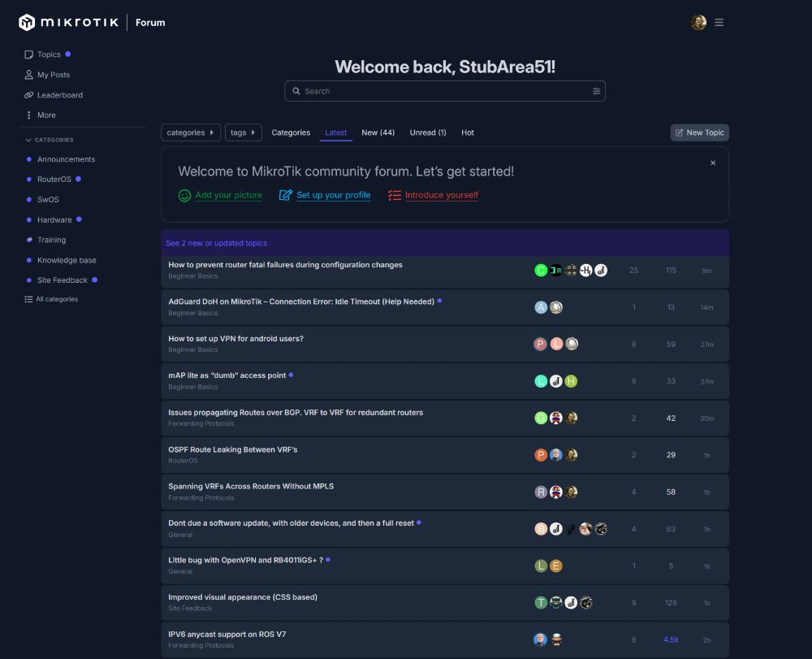Open Issues propagating Routes over BGP topic
This screenshot has width=812, height=659.
pyautogui.click(x=296, y=413)
